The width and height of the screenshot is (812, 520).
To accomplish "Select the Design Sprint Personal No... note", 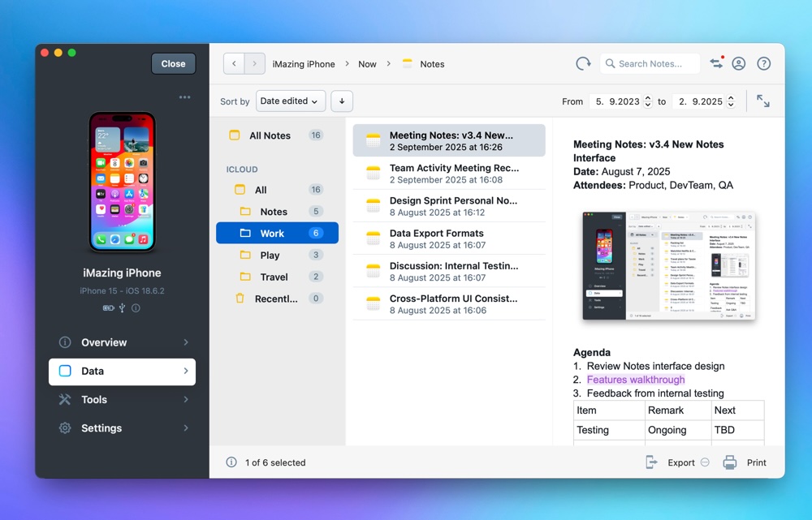I will (449, 206).
